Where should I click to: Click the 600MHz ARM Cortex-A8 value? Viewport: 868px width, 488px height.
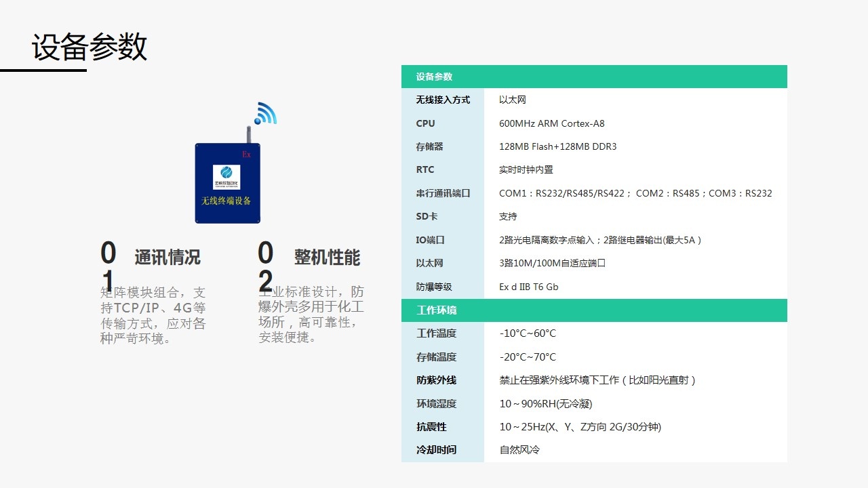[551, 123]
